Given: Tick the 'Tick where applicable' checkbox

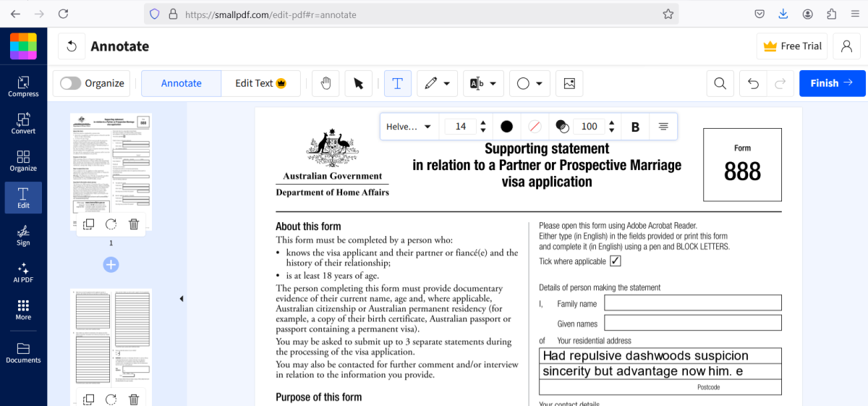Looking at the screenshot, I should [x=616, y=261].
